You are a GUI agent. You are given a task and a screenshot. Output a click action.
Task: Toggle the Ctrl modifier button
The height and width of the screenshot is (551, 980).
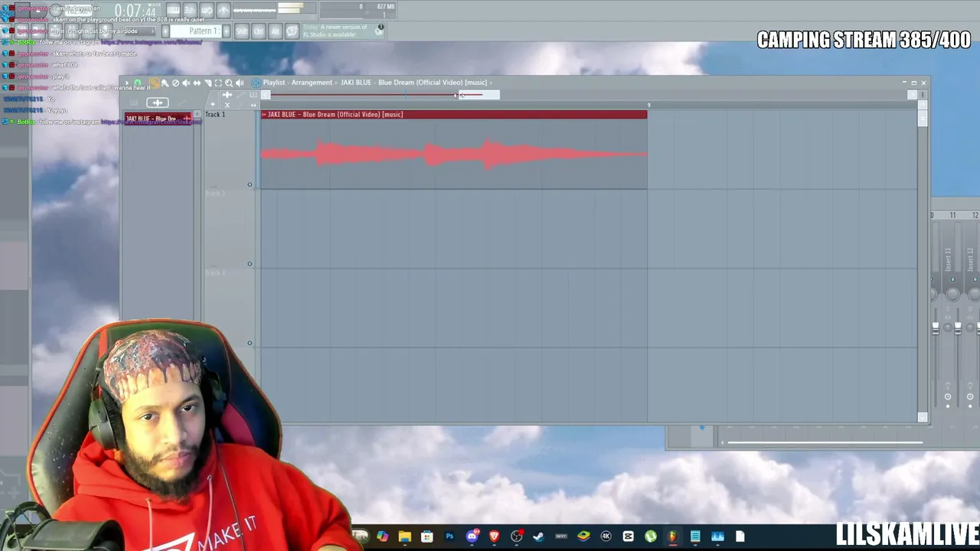(259, 31)
